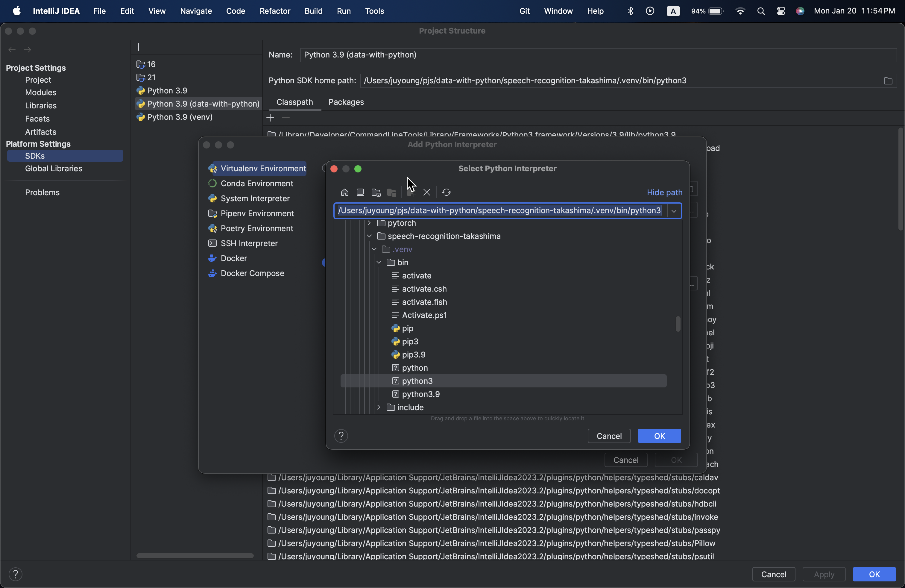The height and width of the screenshot is (588, 905).
Task: Click the browse folder icon for SDK home path
Action: coord(888,81)
